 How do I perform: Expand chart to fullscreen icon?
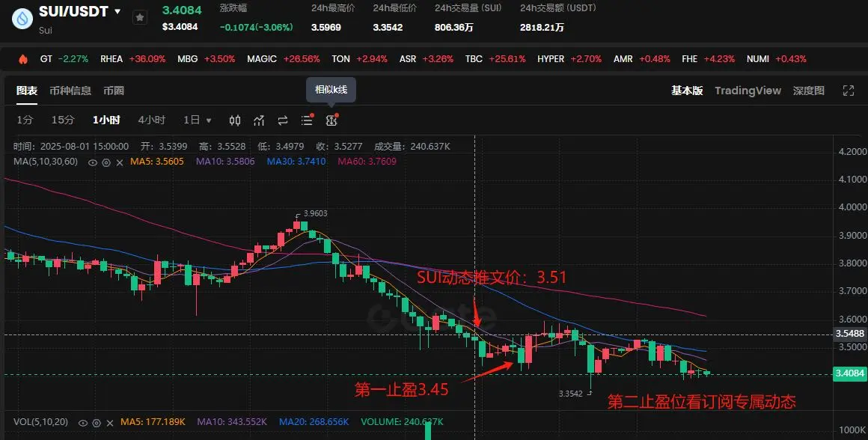point(848,91)
